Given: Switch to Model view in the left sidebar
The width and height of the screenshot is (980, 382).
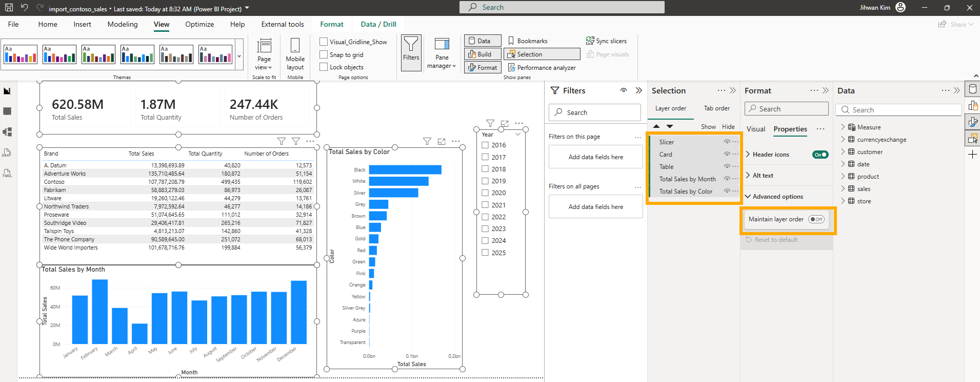Looking at the screenshot, I should tap(7, 132).
